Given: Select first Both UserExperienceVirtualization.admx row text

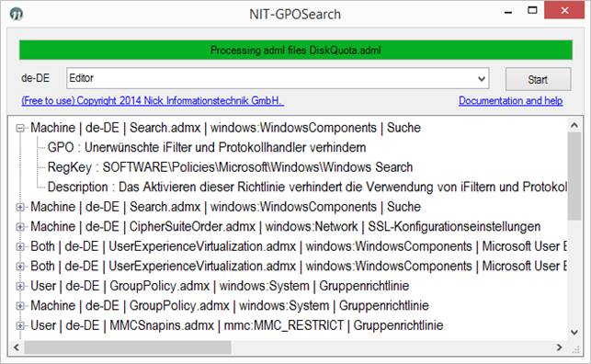Looking at the screenshot, I should pos(299,246).
